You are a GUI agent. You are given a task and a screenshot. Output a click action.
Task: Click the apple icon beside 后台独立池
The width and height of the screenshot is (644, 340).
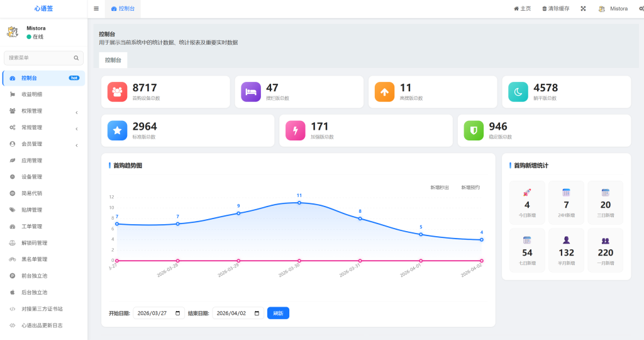pyautogui.click(x=13, y=292)
